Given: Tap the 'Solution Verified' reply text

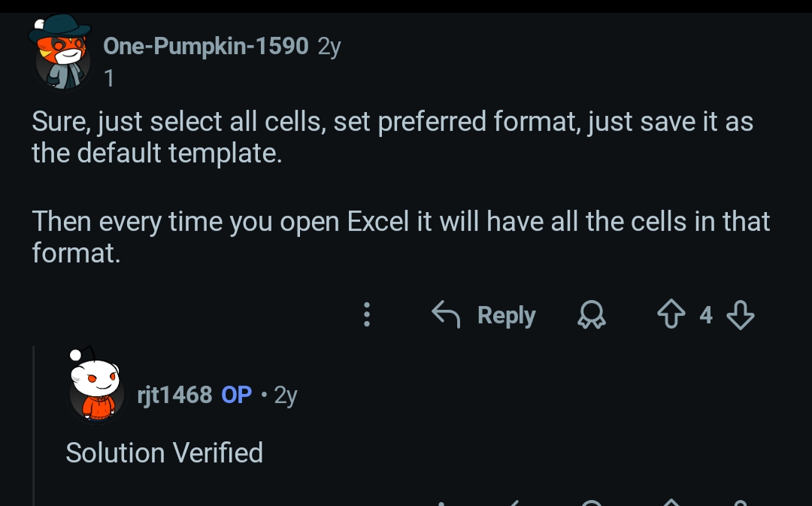Looking at the screenshot, I should click(x=164, y=453).
